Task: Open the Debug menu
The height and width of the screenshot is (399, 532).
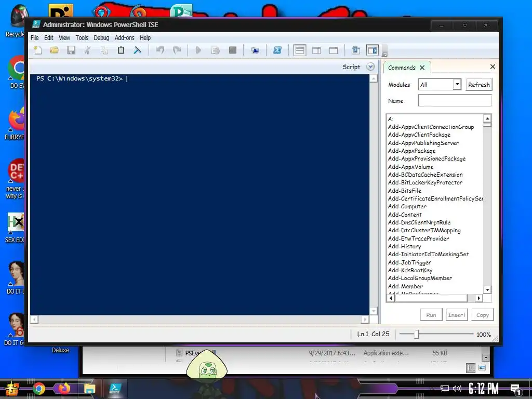Action: pos(101,37)
